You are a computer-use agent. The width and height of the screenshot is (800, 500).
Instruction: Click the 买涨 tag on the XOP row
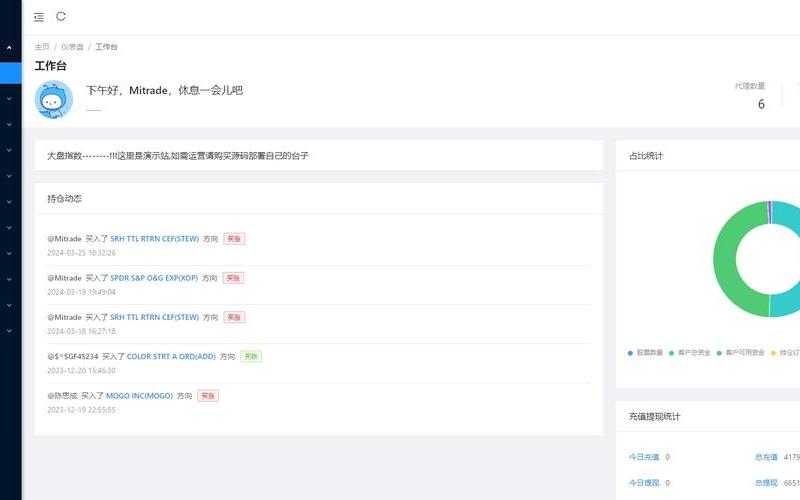233,278
